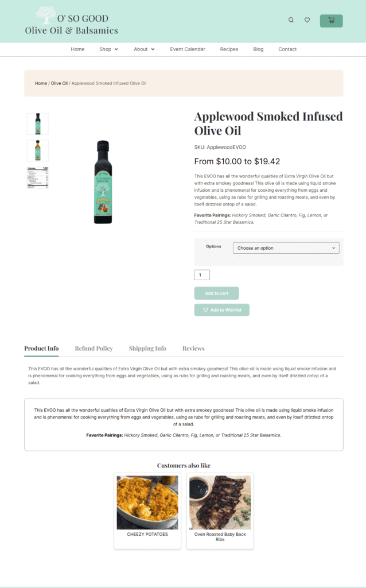Click the Add to cart button
Screen dimensions: 366x588
pyautogui.click(x=216, y=293)
